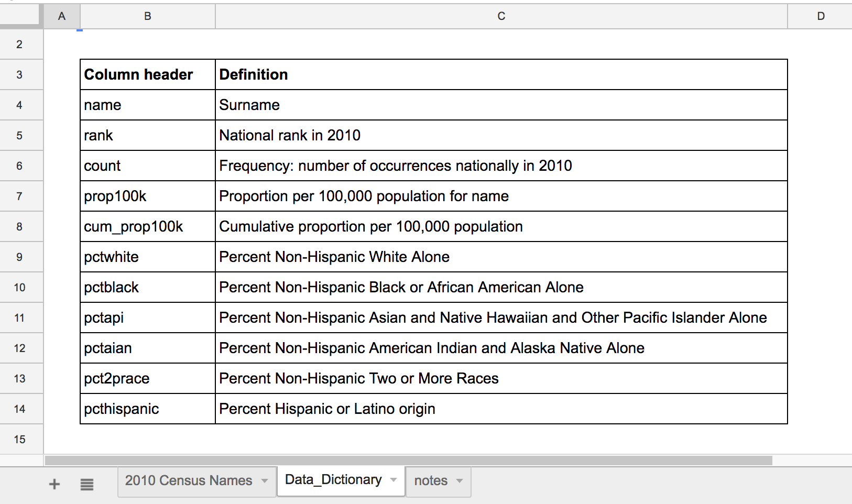Select 'American Indian and Alaska Native' definition cell
This screenshot has height=504, width=852.
[x=501, y=348]
